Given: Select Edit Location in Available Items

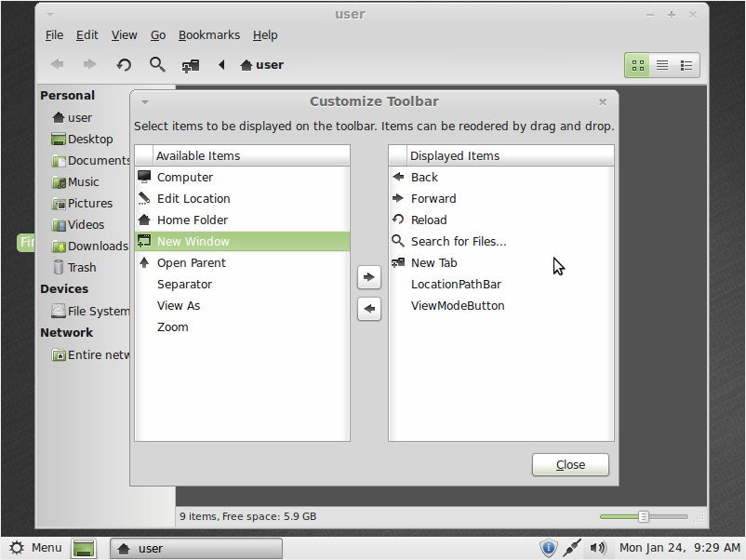Looking at the screenshot, I should [x=242, y=198].
